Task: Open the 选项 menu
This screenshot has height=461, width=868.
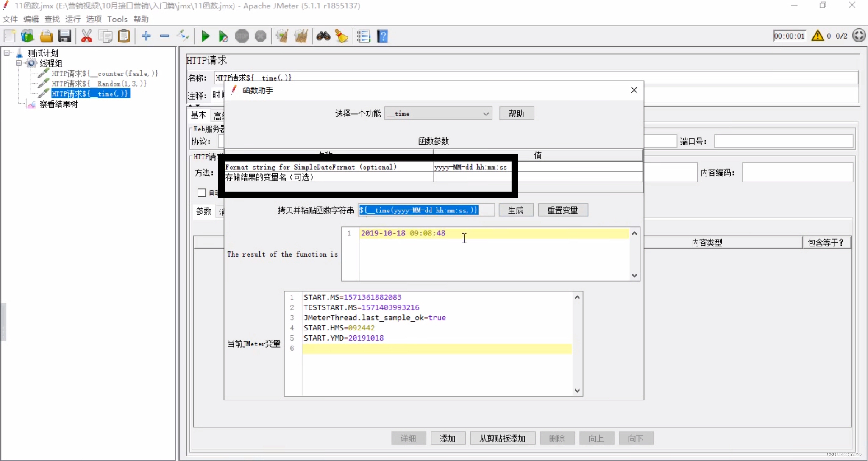Action: [94, 19]
